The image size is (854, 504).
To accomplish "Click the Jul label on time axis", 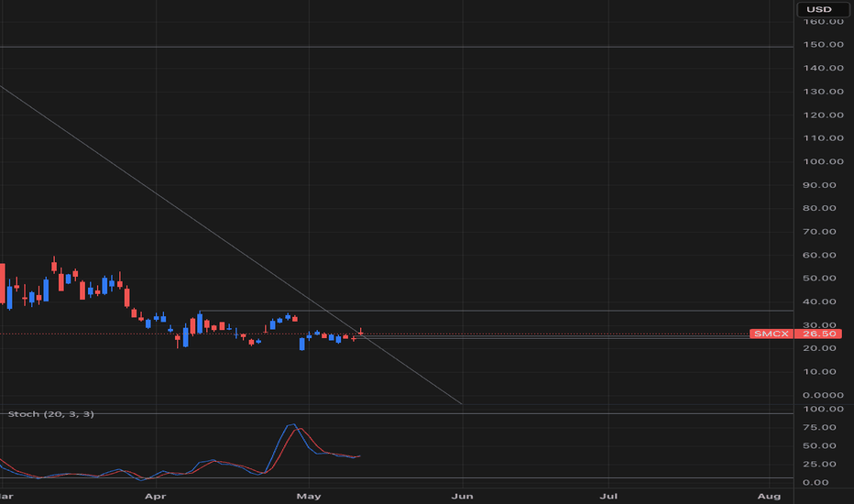I will [x=608, y=497].
